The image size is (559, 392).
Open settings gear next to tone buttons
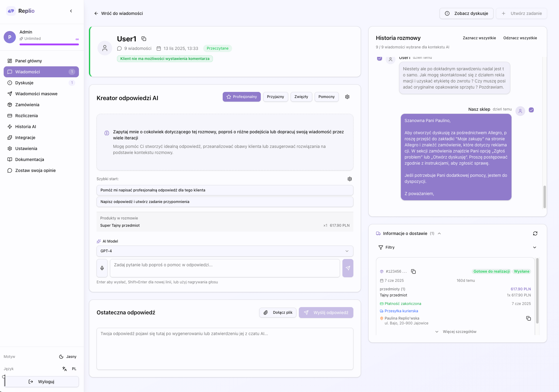tap(347, 97)
